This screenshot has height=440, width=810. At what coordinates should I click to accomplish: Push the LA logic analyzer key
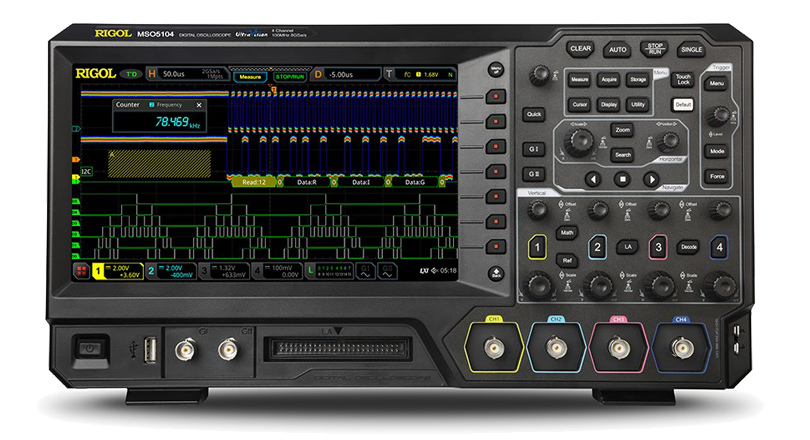[628, 247]
